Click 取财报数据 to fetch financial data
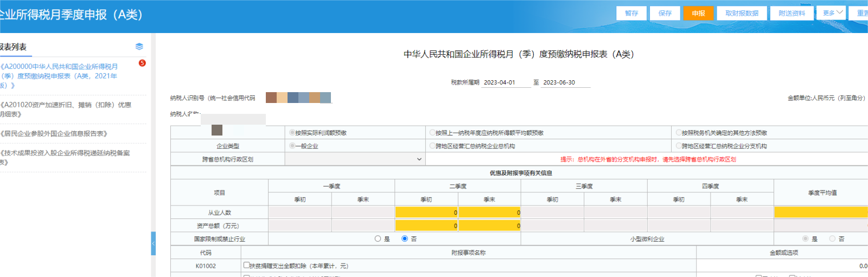868x277 pixels. (742, 13)
